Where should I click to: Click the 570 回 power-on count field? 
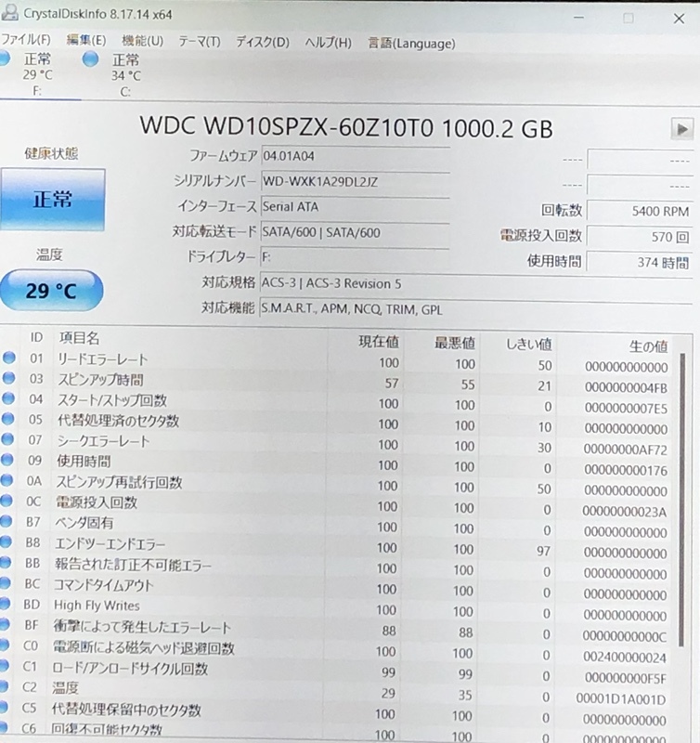click(640, 237)
